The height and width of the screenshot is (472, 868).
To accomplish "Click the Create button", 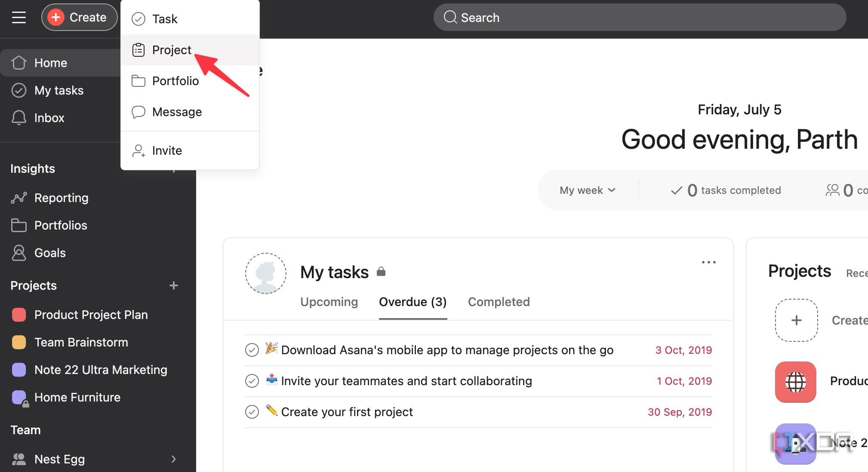I will click(79, 17).
